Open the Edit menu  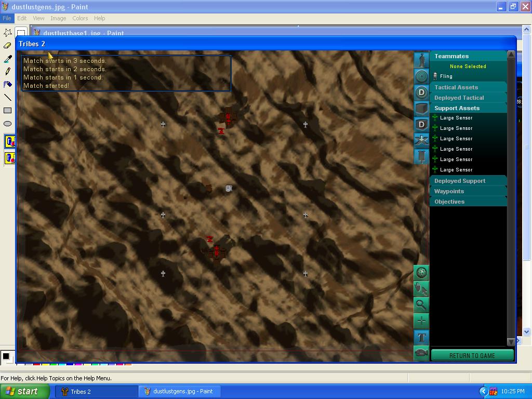[x=22, y=18]
